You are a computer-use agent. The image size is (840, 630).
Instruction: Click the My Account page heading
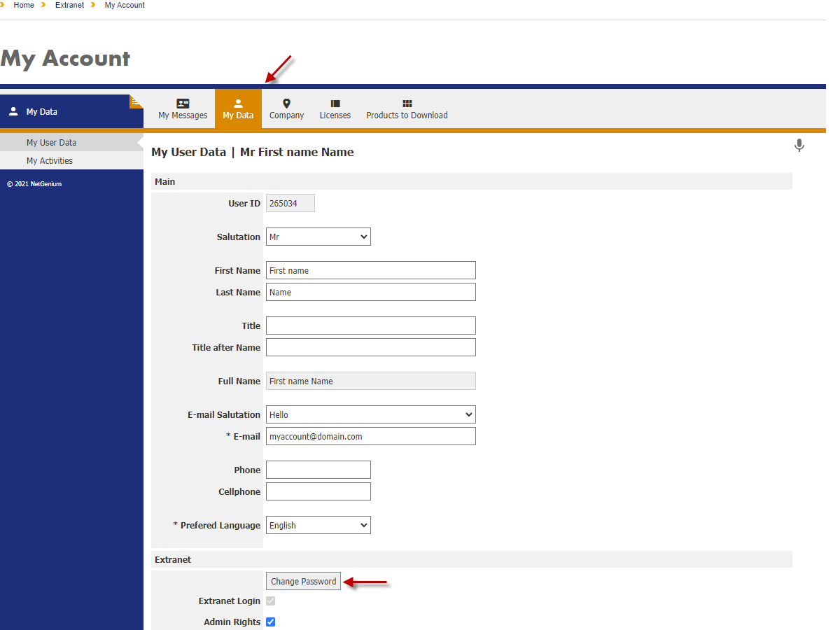click(66, 58)
